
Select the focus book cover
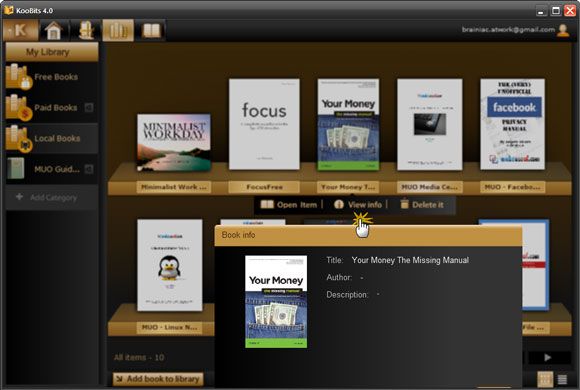(x=264, y=124)
